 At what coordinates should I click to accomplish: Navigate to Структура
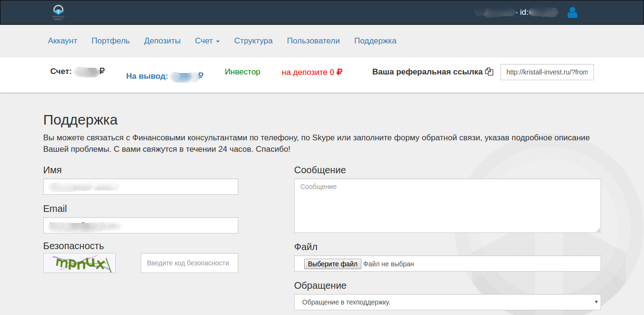tap(254, 41)
